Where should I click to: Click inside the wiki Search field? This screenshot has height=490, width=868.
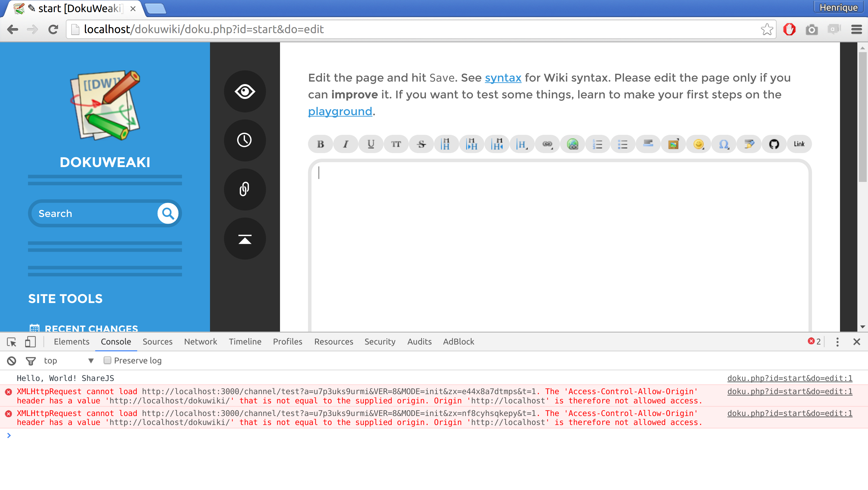(94, 214)
